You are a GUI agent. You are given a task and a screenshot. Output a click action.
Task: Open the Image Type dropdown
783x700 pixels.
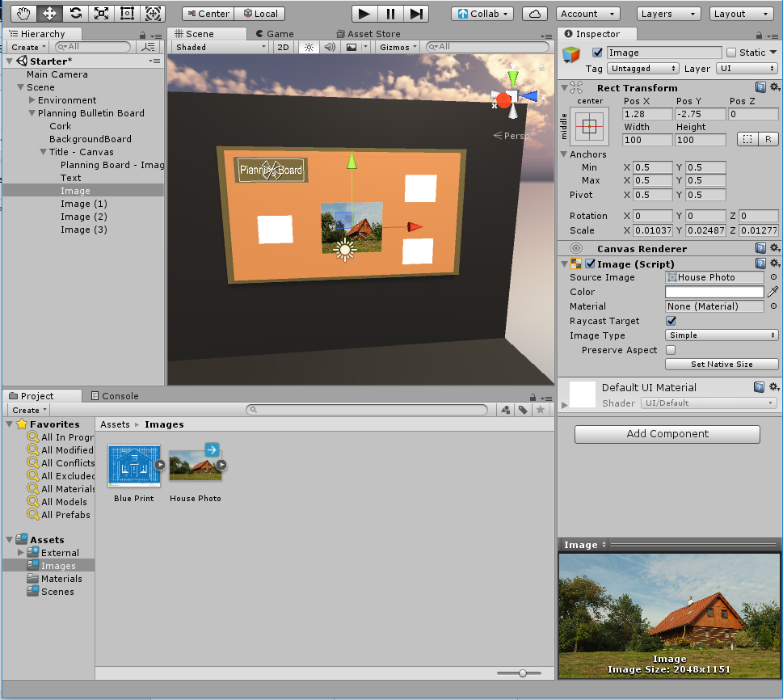click(721, 335)
